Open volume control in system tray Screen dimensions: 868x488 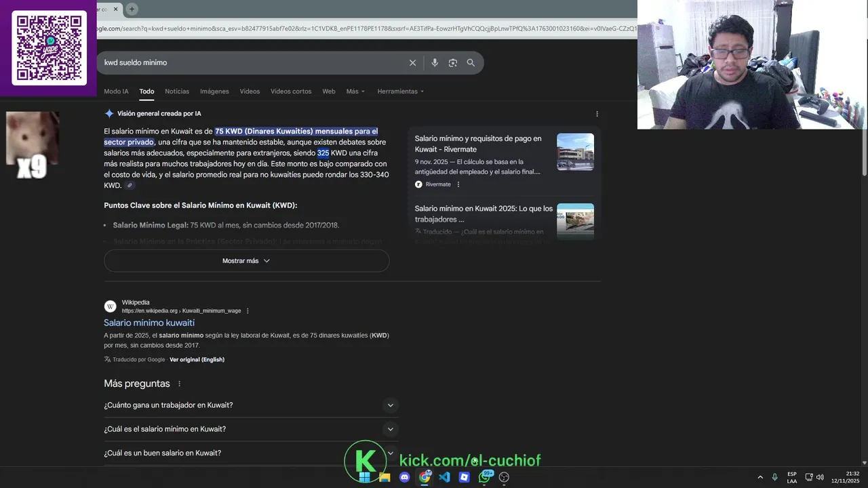[x=820, y=477]
